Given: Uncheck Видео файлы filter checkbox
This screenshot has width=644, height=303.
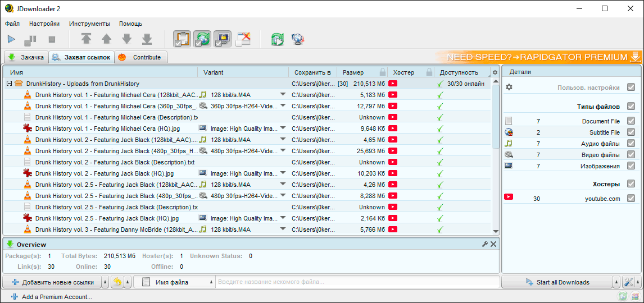Looking at the screenshot, I should [x=631, y=154].
